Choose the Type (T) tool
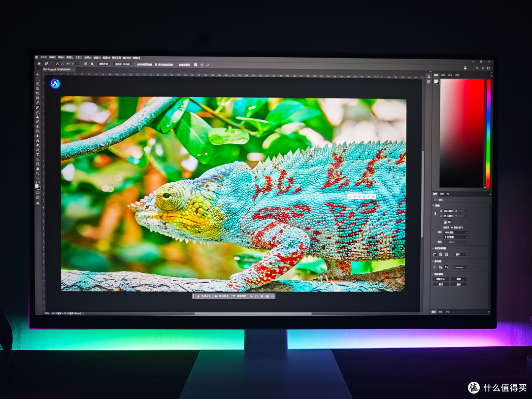 click(x=37, y=154)
